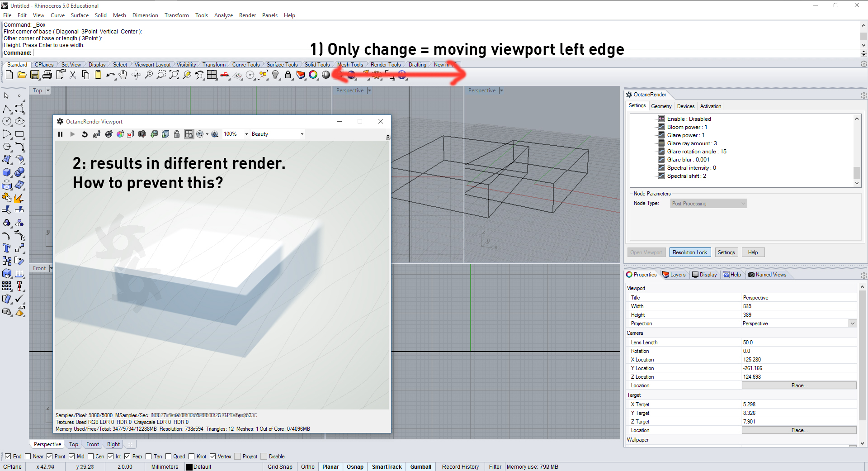Switch to the Named Views tab
Image resolution: width=868 pixels, height=471 pixels.
pos(767,275)
